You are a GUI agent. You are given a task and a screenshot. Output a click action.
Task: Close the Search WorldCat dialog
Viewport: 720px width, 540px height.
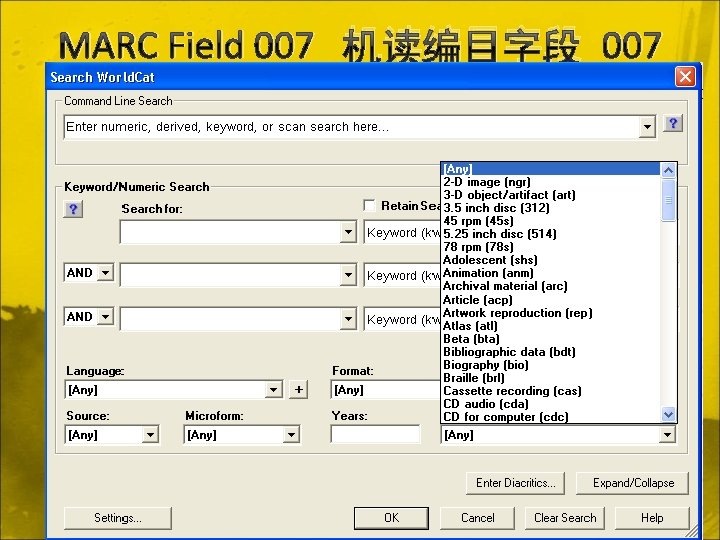[685, 77]
